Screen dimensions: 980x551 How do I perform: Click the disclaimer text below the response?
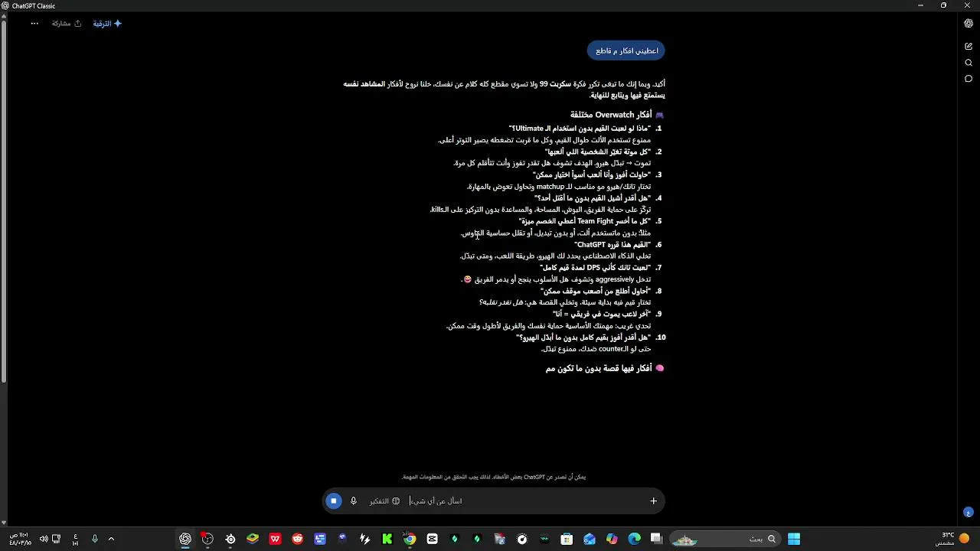click(494, 477)
